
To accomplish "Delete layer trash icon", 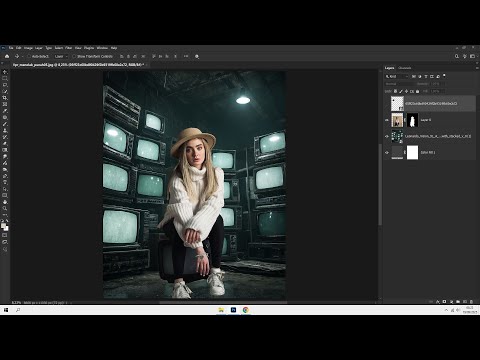I will coord(472,302).
